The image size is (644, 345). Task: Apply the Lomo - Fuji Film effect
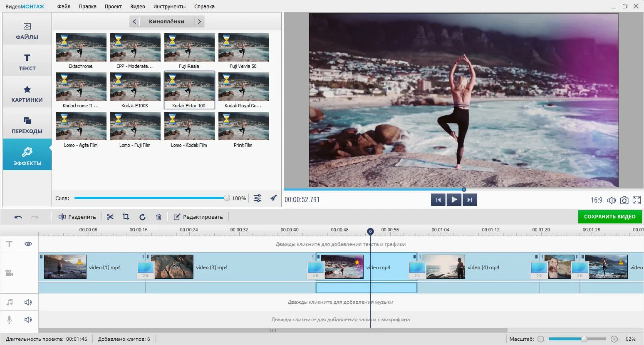[x=135, y=126]
